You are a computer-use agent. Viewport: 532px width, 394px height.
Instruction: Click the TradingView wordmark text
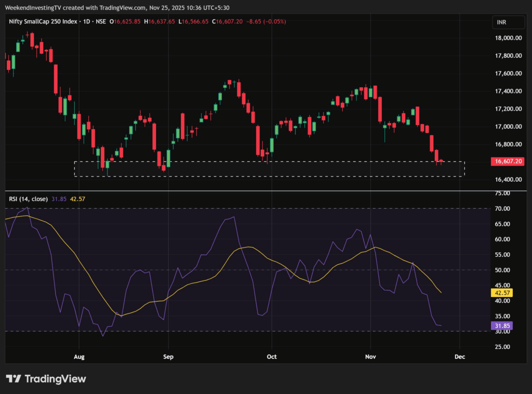pos(56,379)
